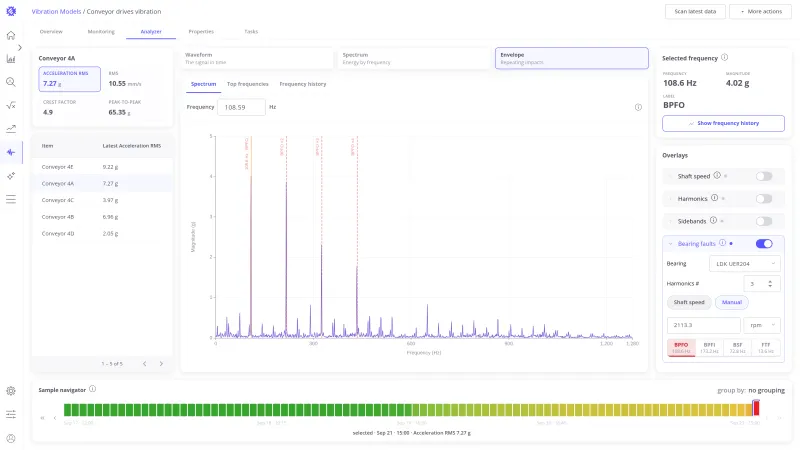
Task: Open the rpm unit dropdown
Action: [x=762, y=325]
